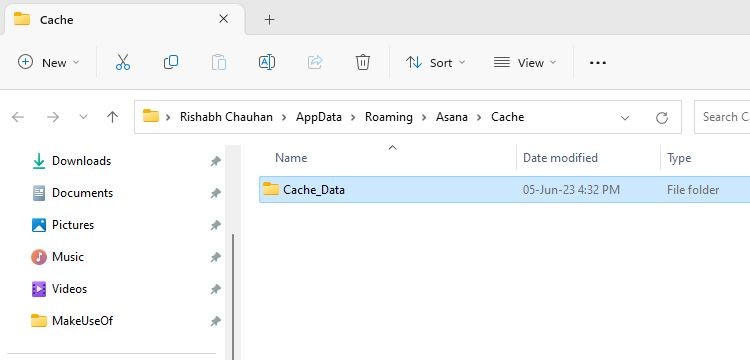
Task: Click the Refresh icon beside address bar
Action: tap(662, 118)
